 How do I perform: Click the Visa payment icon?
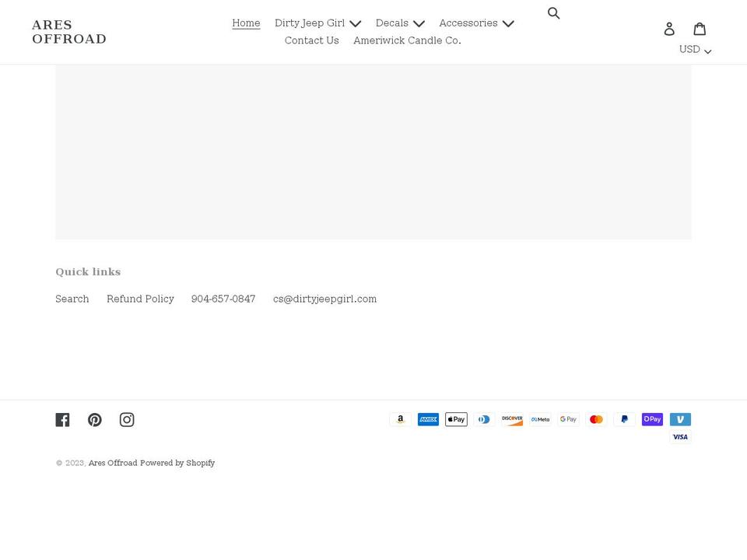coord(680,436)
